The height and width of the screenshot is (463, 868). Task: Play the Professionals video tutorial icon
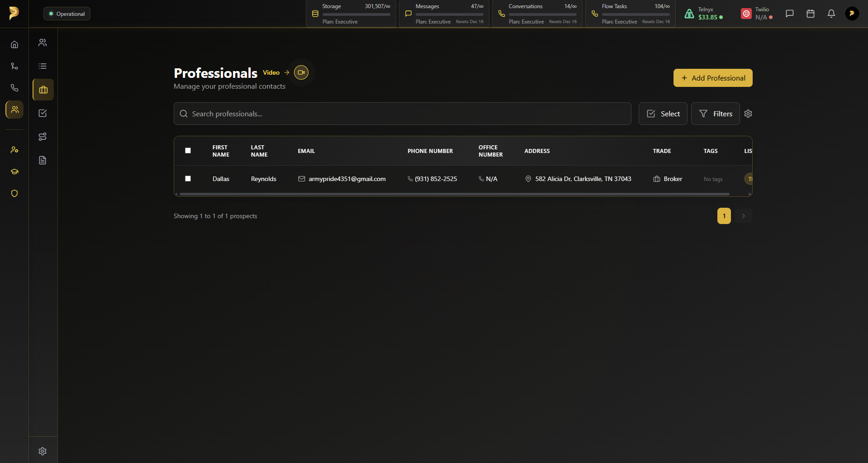301,72
